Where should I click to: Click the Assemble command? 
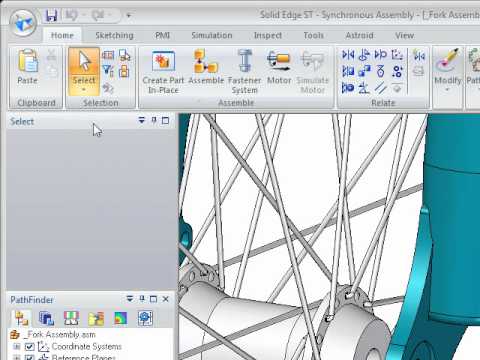206,67
